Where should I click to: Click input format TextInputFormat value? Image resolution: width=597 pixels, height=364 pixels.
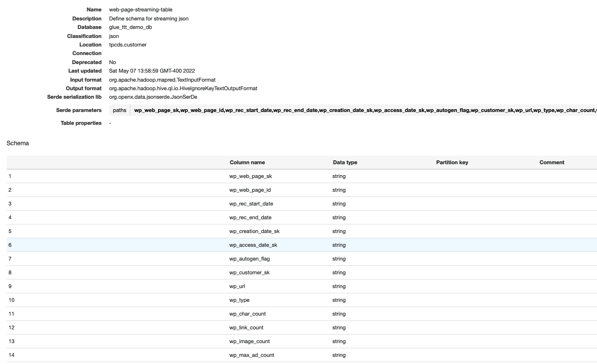click(162, 80)
